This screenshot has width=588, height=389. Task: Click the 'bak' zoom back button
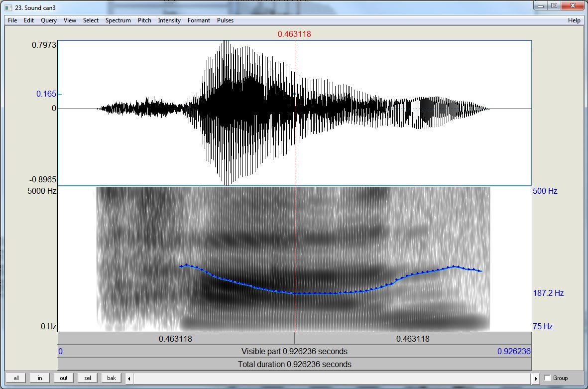tap(112, 378)
